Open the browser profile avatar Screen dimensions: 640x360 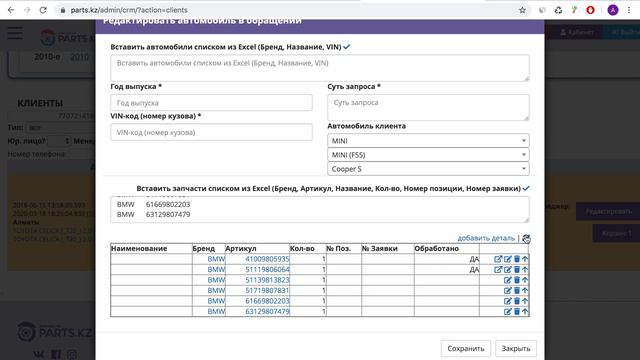613,10
